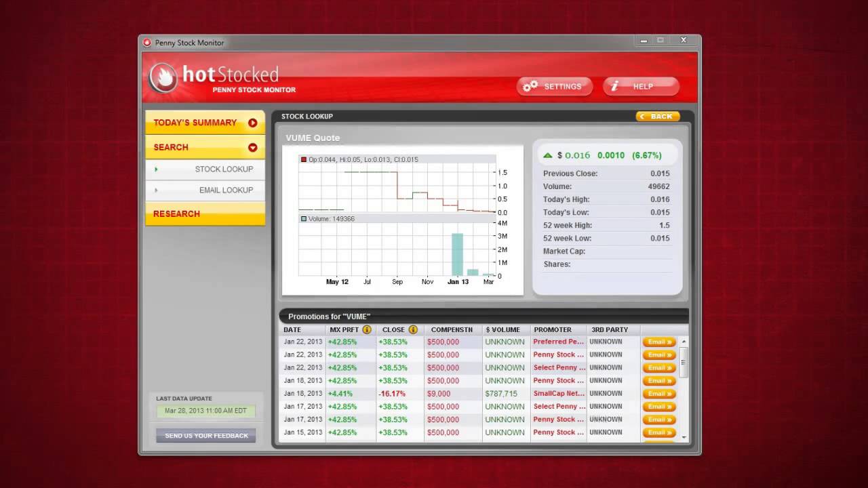The image size is (868, 488).
Task: Click the Volume: 149366 legend text
Action: 332,219
